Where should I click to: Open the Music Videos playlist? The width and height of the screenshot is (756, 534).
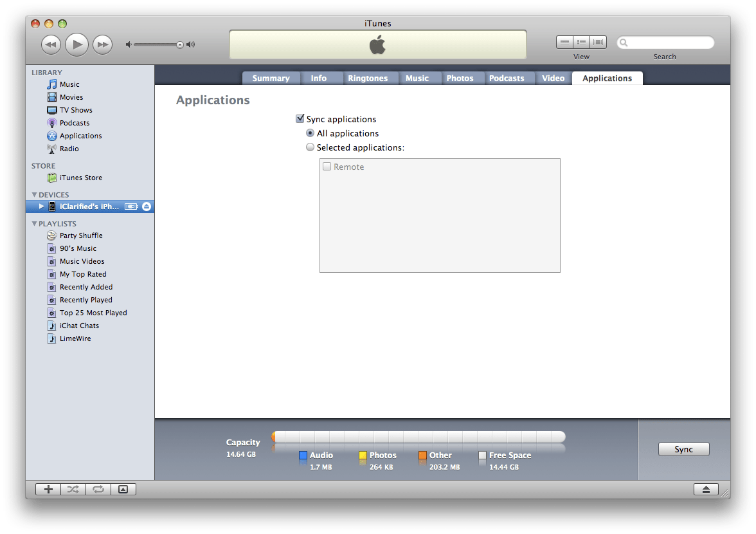[x=82, y=261]
